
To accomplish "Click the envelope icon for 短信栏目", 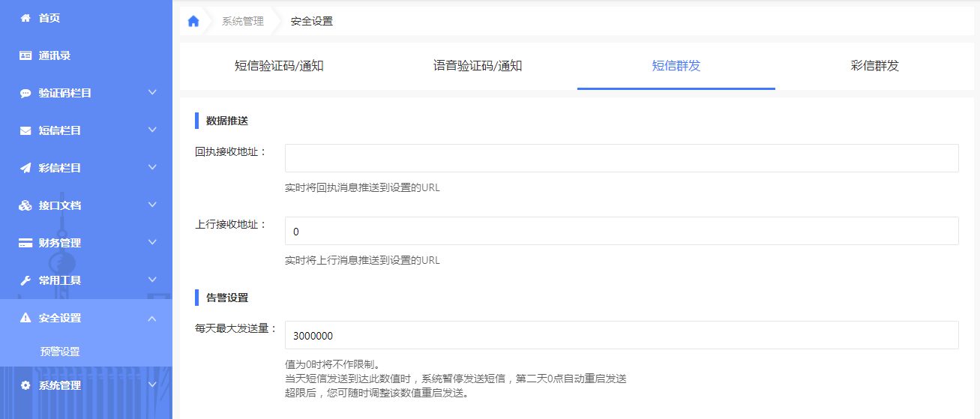I will click(25, 130).
